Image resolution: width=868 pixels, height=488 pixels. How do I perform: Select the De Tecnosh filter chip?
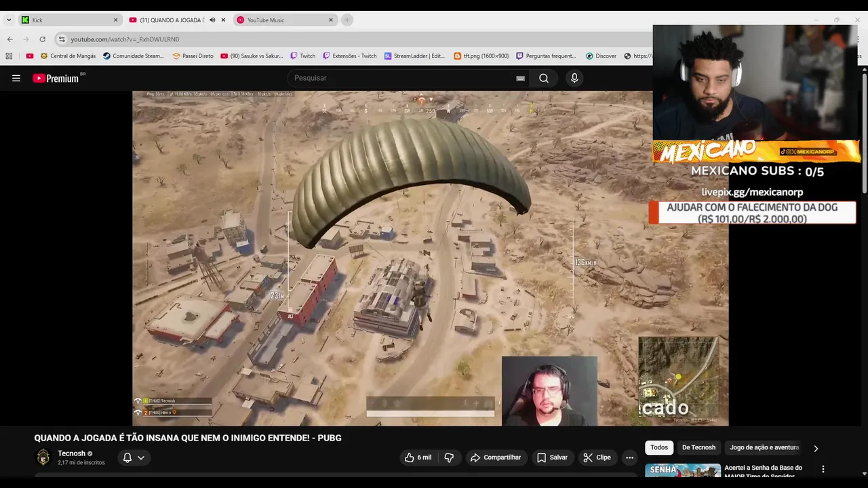tap(698, 447)
